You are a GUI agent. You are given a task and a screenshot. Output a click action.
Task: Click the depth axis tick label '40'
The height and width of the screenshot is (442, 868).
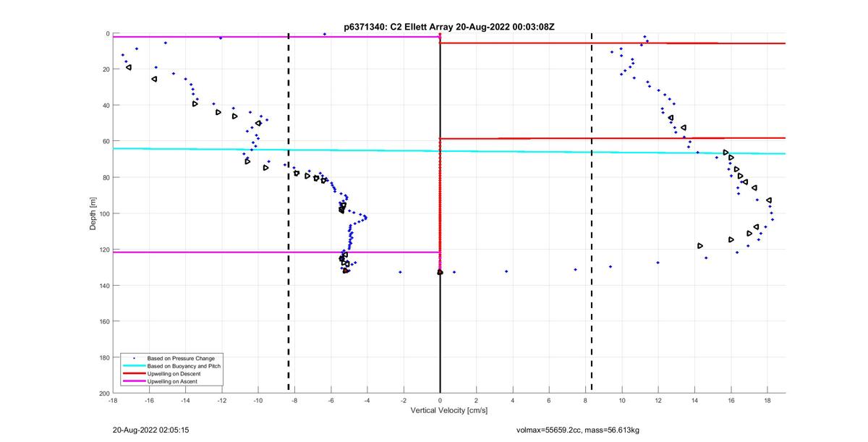tap(106, 106)
